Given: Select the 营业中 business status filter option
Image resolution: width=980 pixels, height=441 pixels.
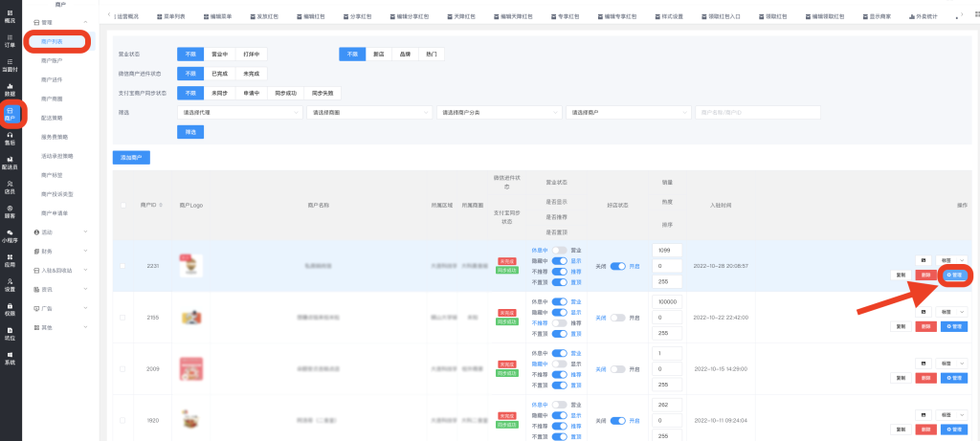Looking at the screenshot, I should (x=218, y=55).
